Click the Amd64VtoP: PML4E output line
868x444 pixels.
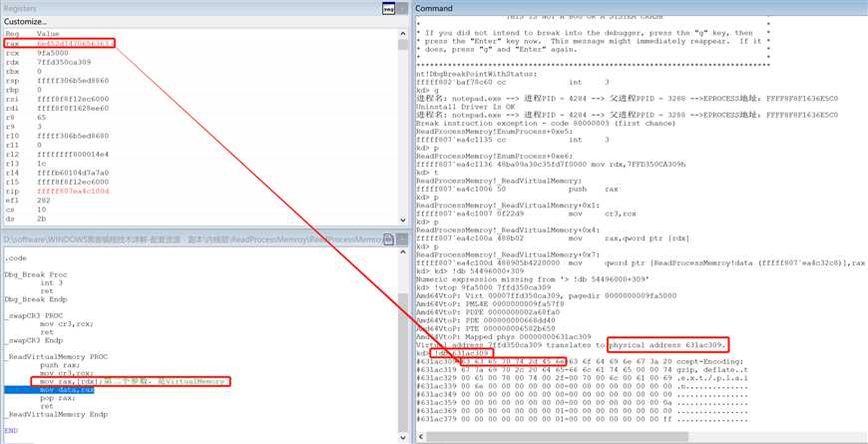point(490,304)
